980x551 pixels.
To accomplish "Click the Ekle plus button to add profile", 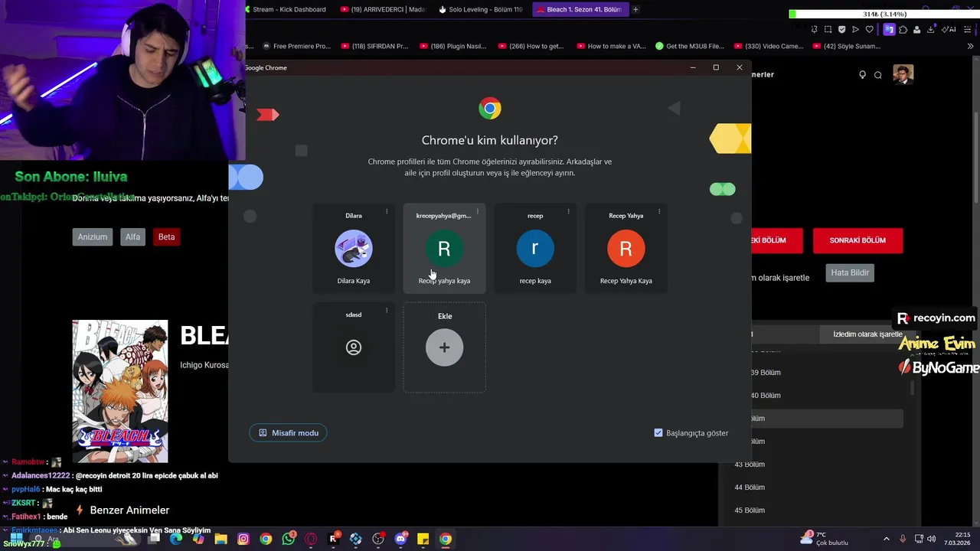I will (444, 347).
